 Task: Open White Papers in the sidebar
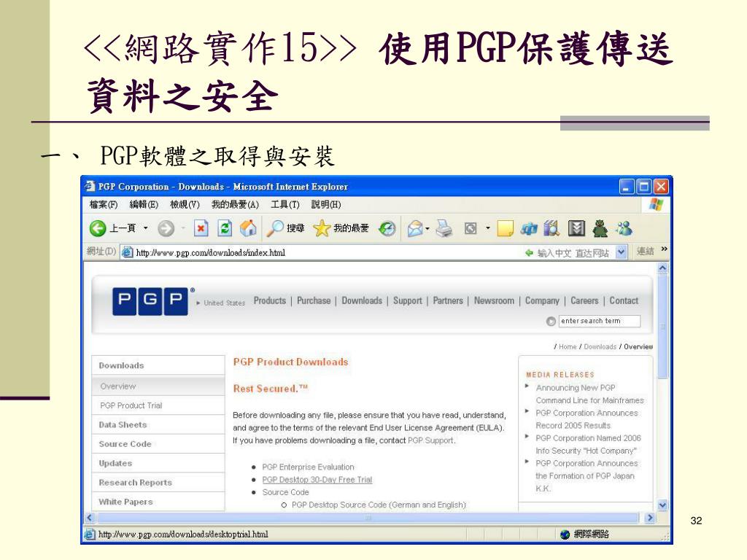tap(158, 502)
